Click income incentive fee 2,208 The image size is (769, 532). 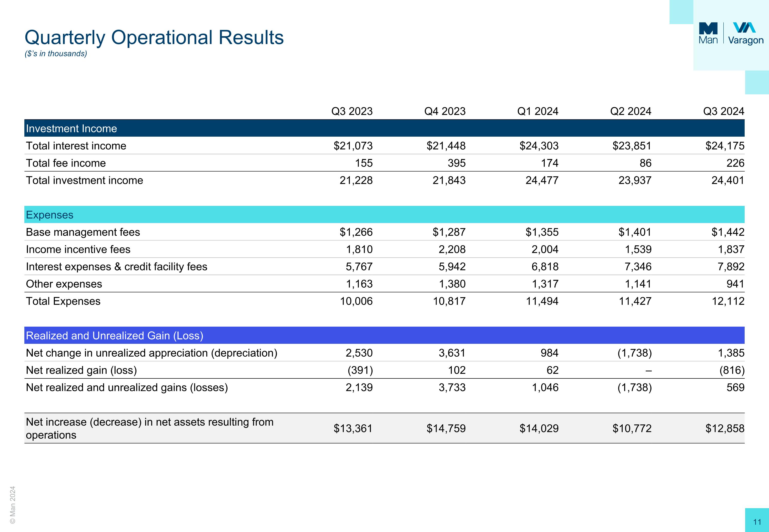click(x=452, y=249)
